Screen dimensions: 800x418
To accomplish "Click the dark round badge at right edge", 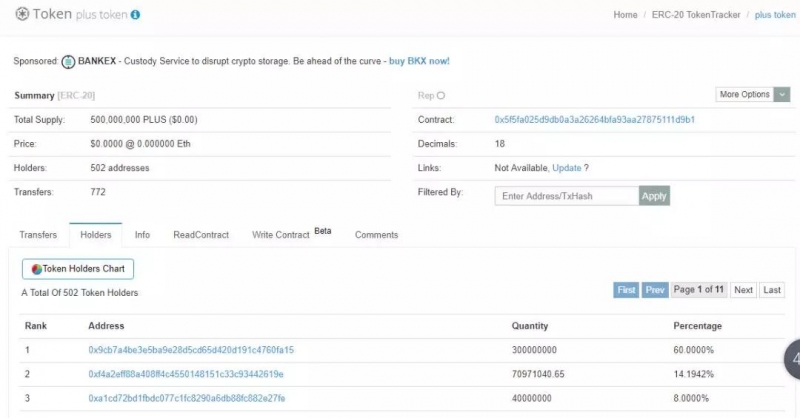I will [792, 357].
